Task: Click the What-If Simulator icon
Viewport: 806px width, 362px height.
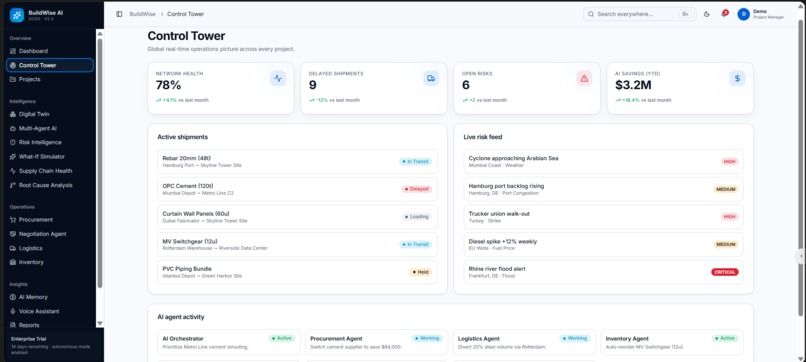Action: pos(13,157)
